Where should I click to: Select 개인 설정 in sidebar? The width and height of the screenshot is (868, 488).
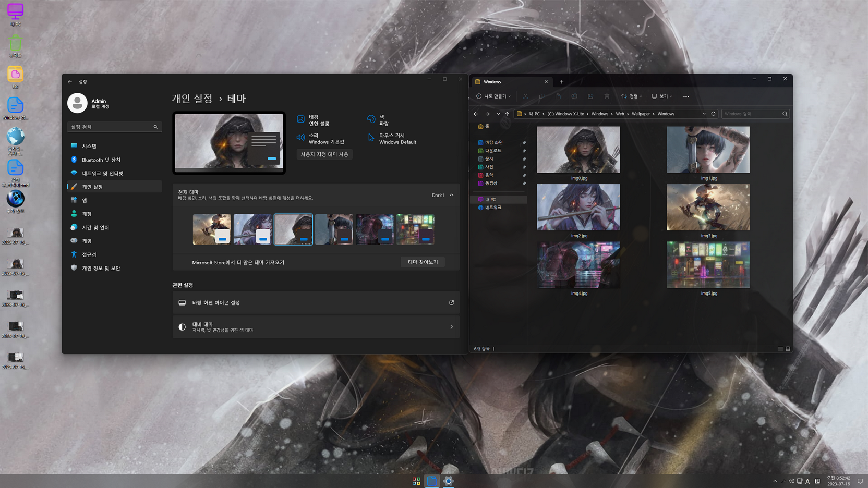pos(114,187)
